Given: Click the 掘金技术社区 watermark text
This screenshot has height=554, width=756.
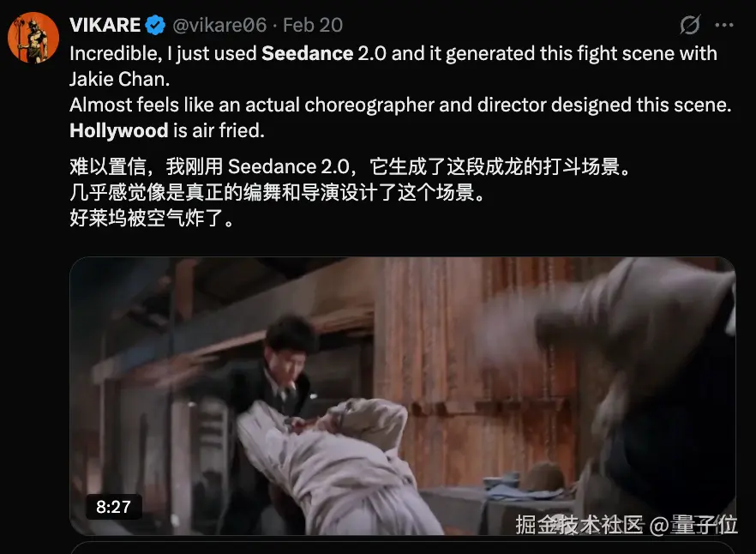Looking at the screenshot, I should 579,525.
